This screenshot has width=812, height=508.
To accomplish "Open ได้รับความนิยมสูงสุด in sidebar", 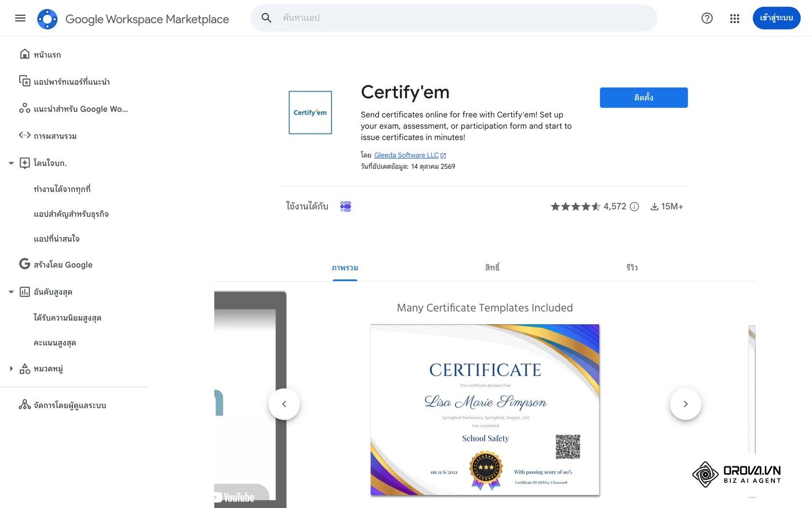I will tap(67, 318).
